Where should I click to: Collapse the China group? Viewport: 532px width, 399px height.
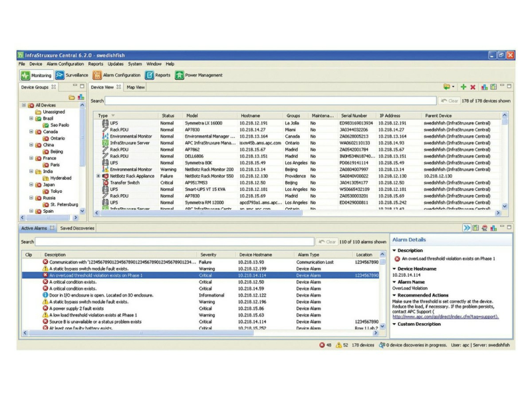31,145
